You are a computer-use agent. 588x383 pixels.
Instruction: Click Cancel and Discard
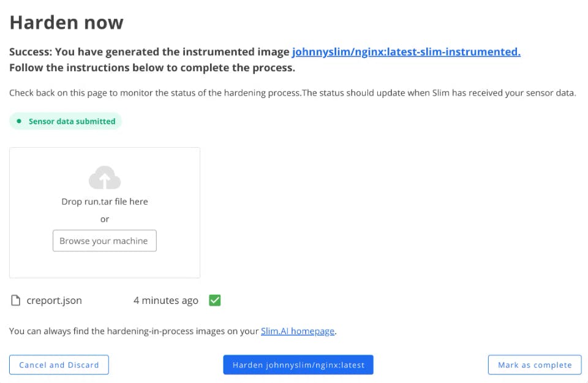pyautogui.click(x=59, y=365)
